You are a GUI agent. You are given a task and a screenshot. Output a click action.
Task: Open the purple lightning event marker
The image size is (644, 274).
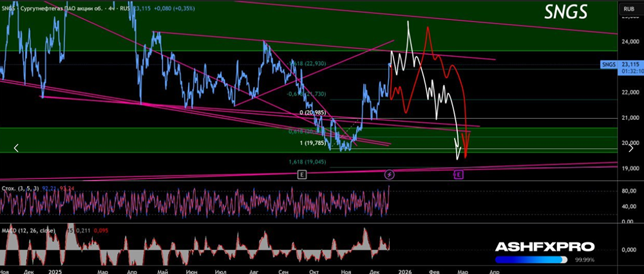click(390, 175)
